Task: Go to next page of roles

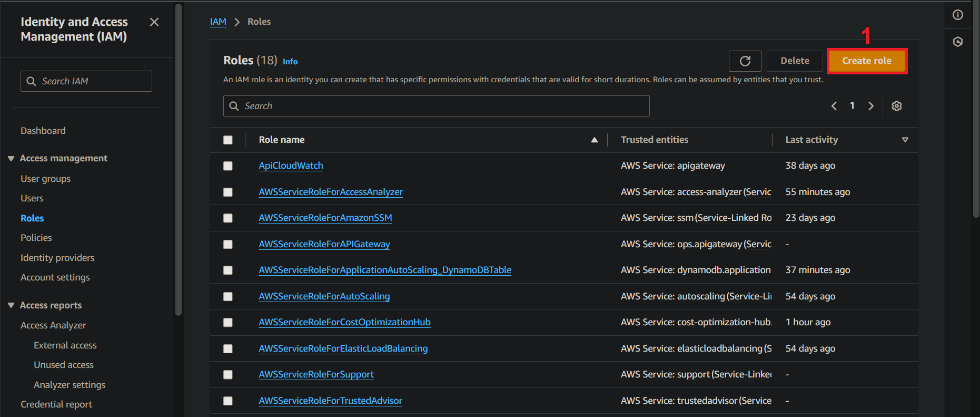Action: coord(870,106)
